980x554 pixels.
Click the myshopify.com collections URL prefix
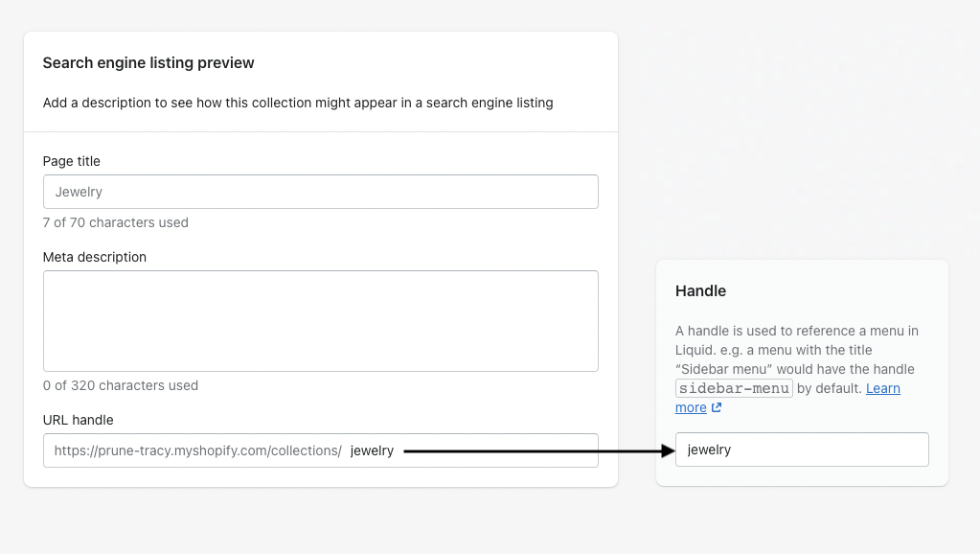197,450
